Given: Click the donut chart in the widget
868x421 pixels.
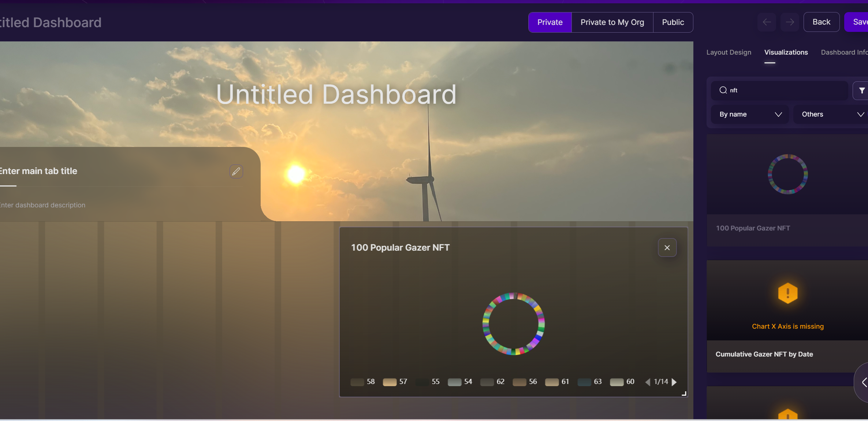Looking at the screenshot, I should click(513, 324).
